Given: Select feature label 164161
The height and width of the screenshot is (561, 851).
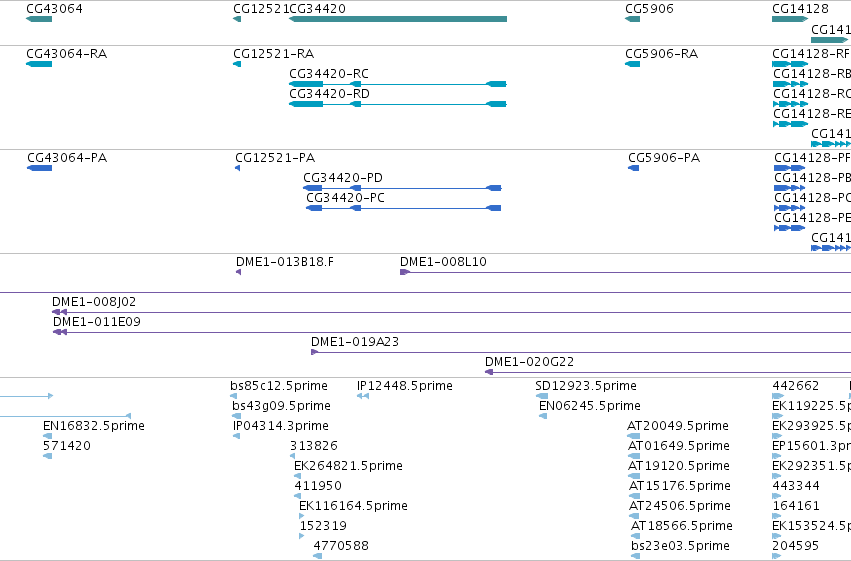Looking at the screenshot, I should pos(796,507).
